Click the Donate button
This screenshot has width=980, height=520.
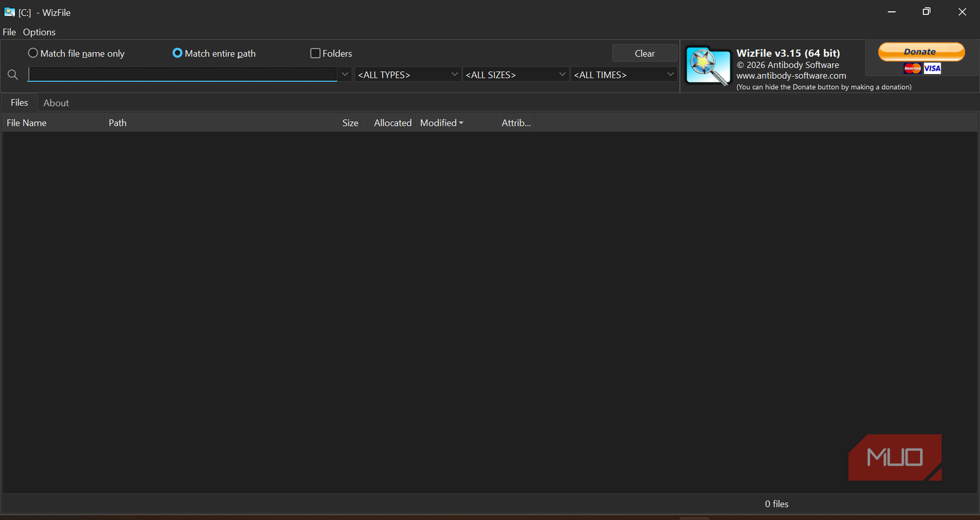[921, 52]
